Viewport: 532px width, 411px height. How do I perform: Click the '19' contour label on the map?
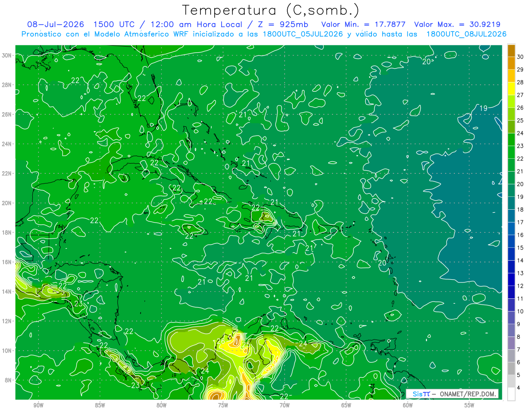coord(484,108)
